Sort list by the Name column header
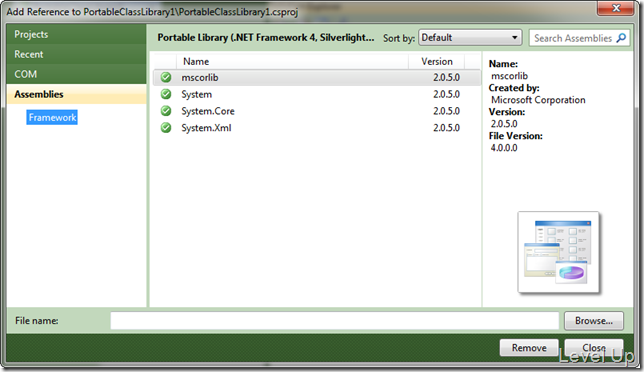Screen dimensions: 644x372 pos(292,62)
